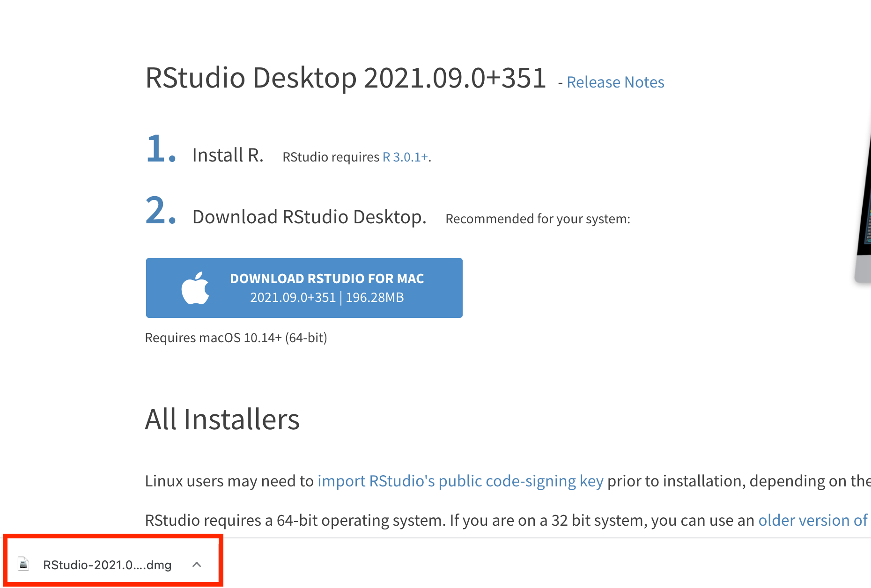Open import RStudio's public code-signing key link

[x=461, y=481]
